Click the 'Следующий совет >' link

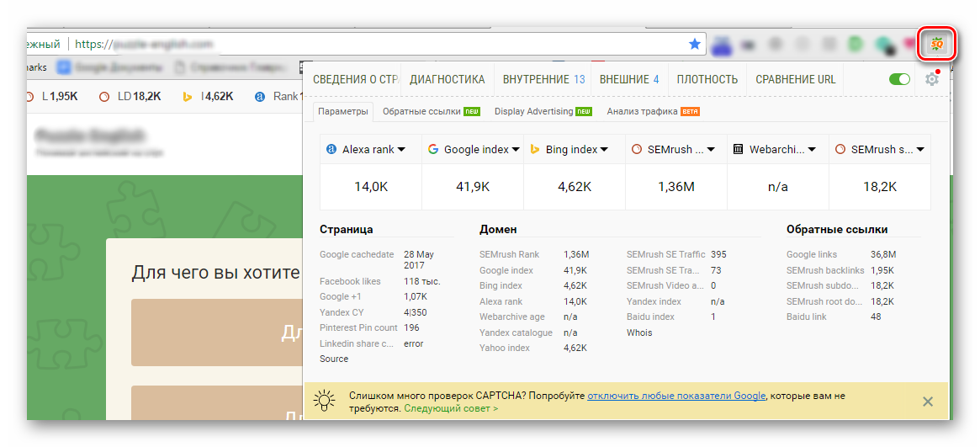(451, 408)
